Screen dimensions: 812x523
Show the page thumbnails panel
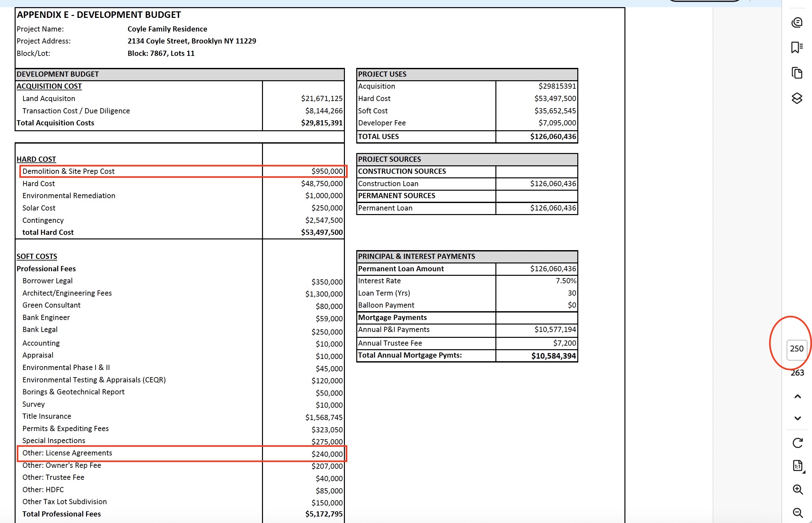[797, 73]
